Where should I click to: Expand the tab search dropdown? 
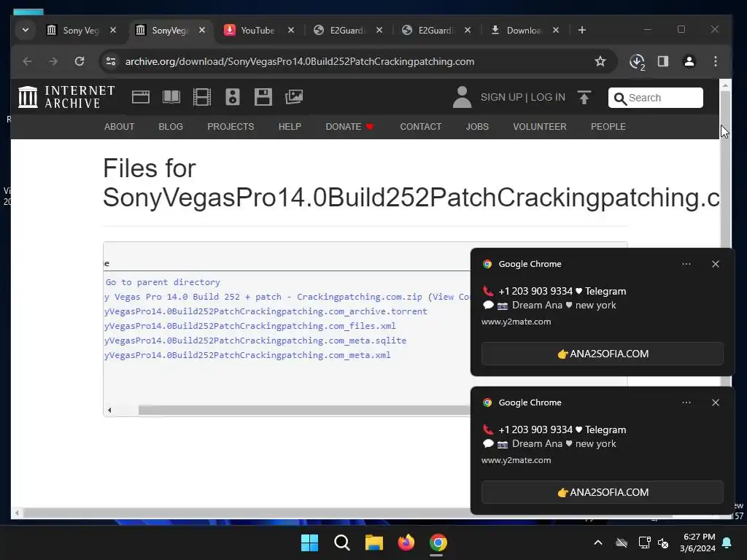(26, 30)
